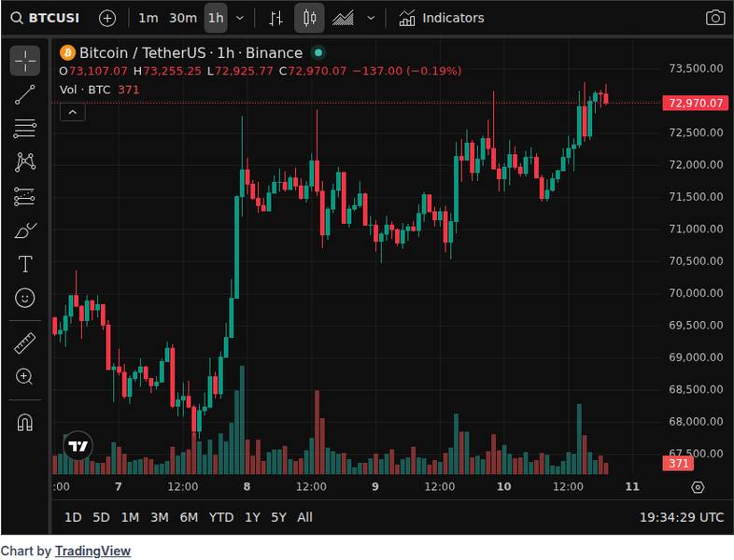
Task: Open the forecasting and measurement tools
Action: tap(25, 197)
